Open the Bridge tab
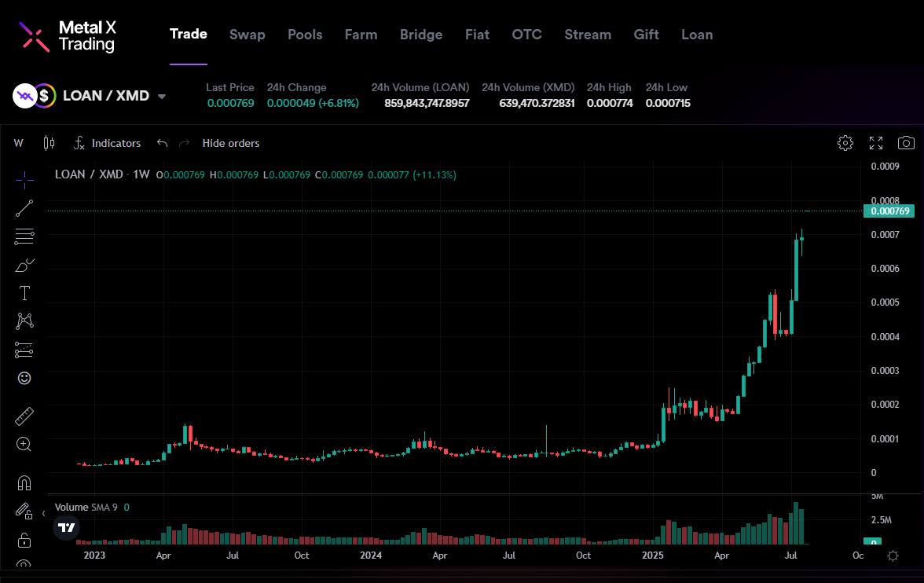 421,35
